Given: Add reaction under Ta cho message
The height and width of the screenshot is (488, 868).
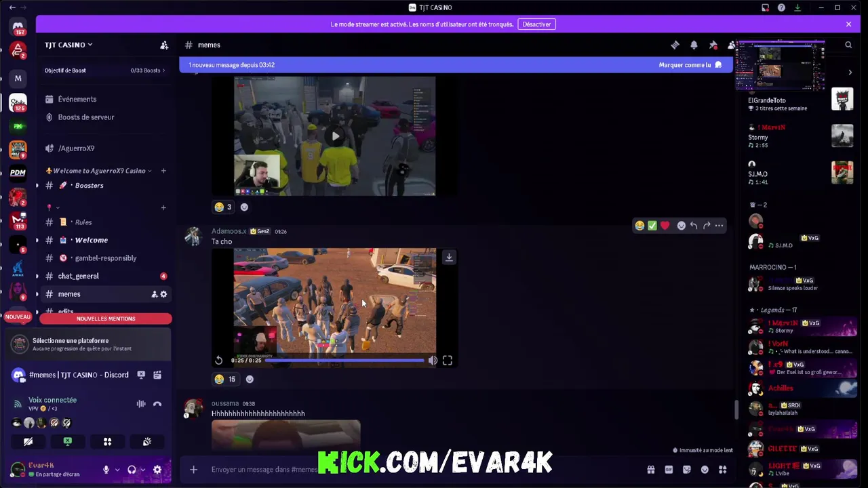Looking at the screenshot, I should tap(250, 380).
